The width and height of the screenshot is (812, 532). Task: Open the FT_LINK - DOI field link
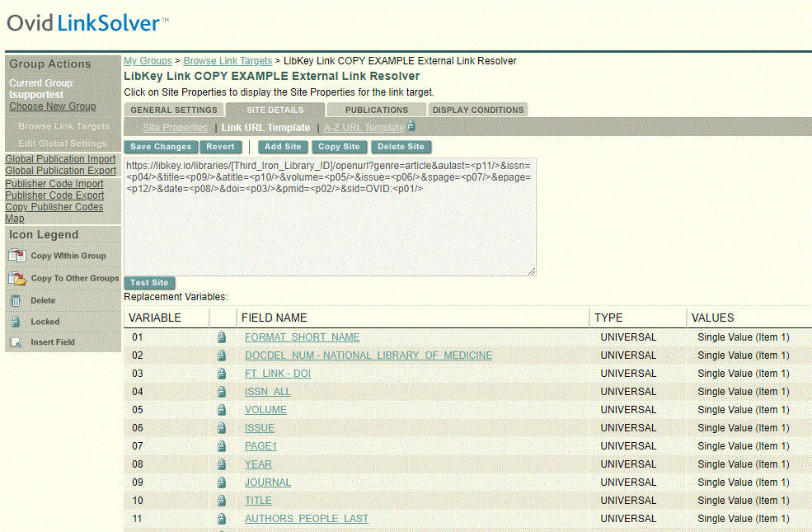click(278, 374)
